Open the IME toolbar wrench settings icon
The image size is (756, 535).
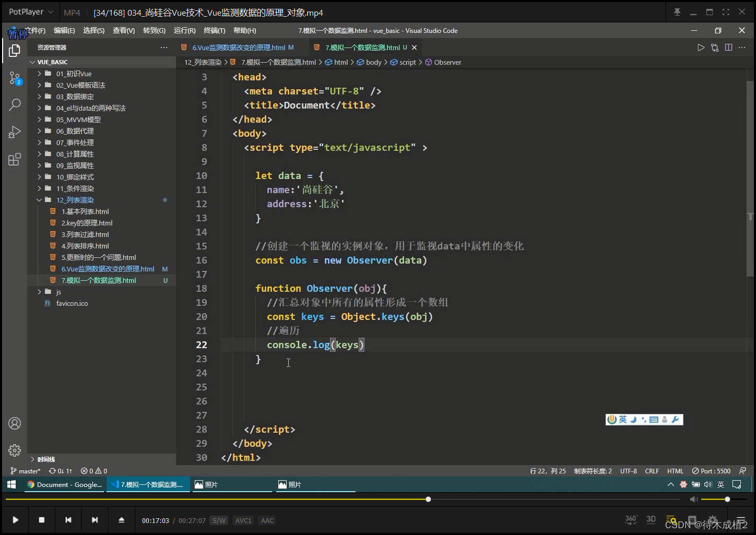[x=675, y=420]
